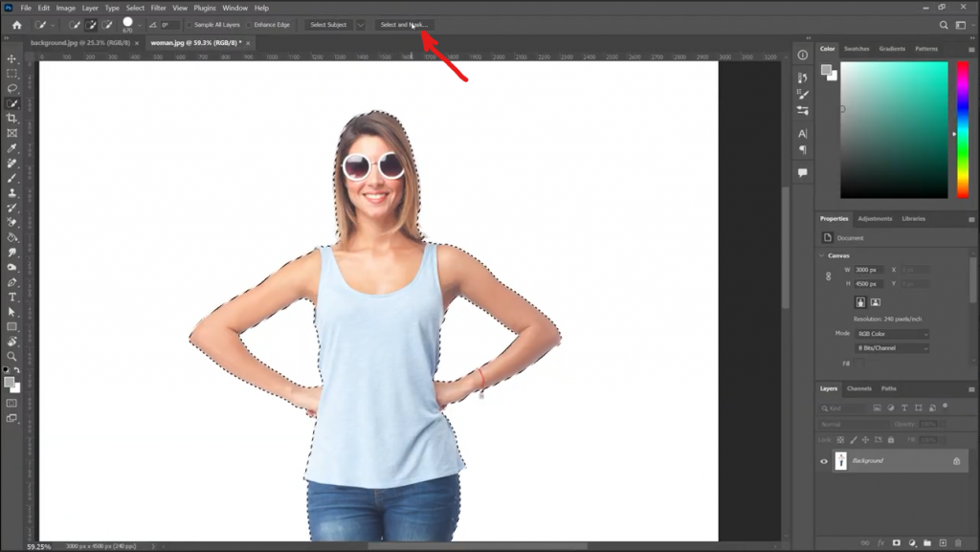The width and height of the screenshot is (980, 552).
Task: Switch to the Swatches tab
Action: [x=857, y=49]
